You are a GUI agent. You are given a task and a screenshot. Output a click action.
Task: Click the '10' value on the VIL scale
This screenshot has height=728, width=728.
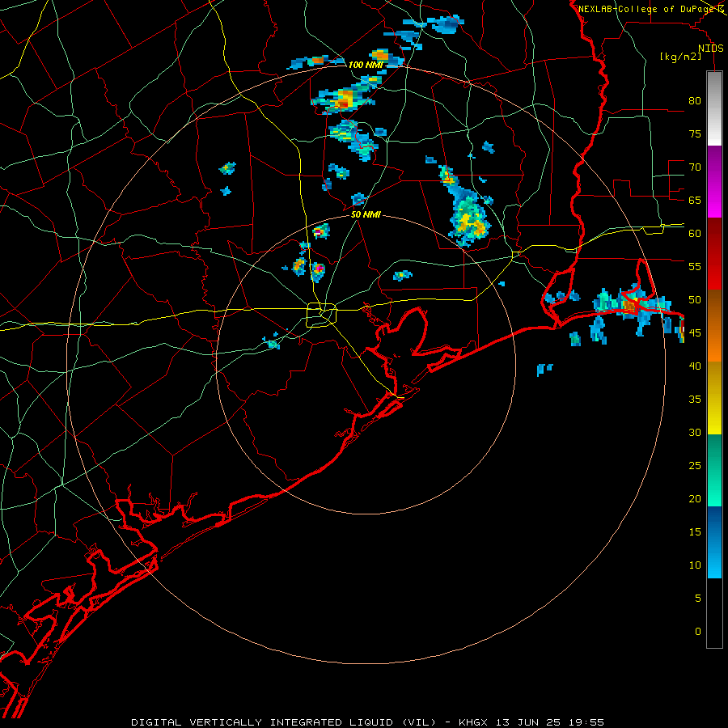pyautogui.click(x=695, y=565)
